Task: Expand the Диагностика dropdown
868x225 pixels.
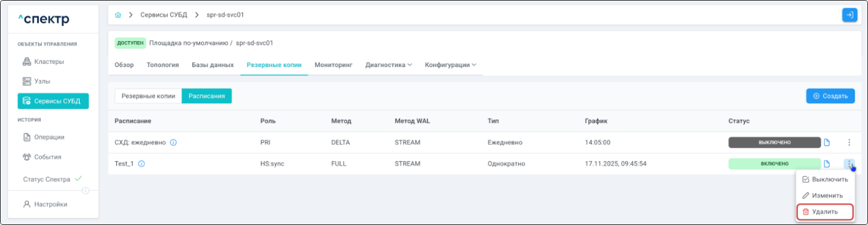Action: (x=388, y=65)
